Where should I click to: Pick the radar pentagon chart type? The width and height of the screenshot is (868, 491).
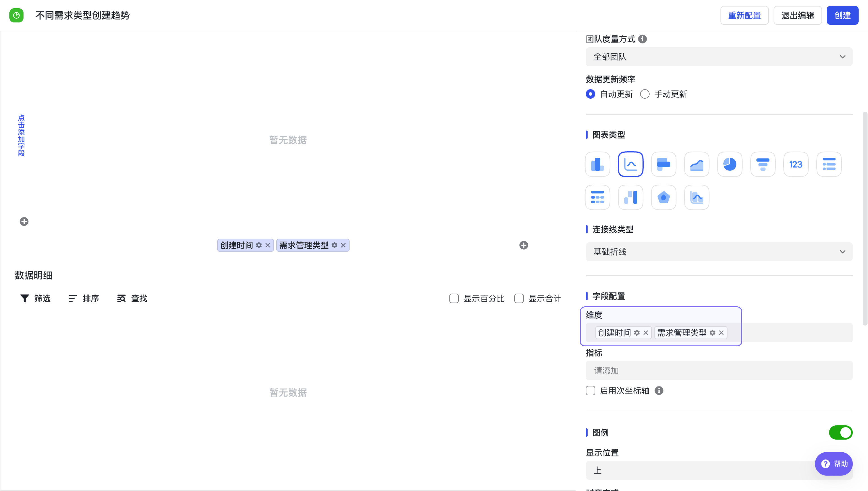pos(663,197)
